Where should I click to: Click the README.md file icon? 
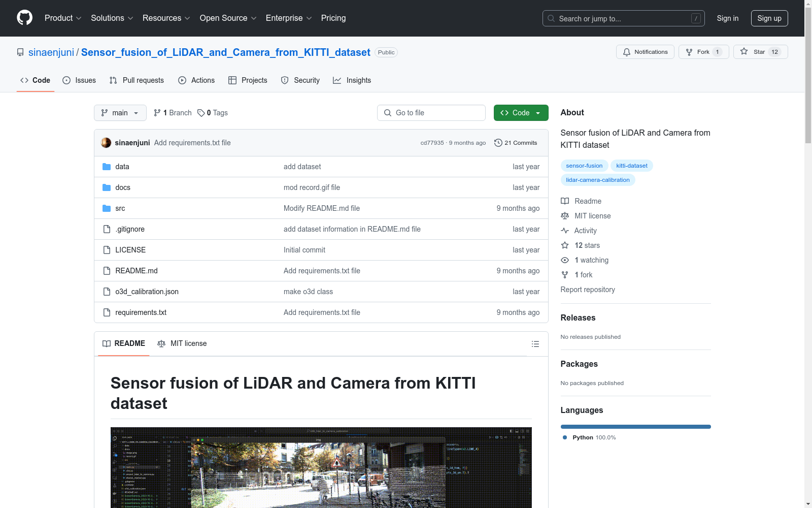107,271
